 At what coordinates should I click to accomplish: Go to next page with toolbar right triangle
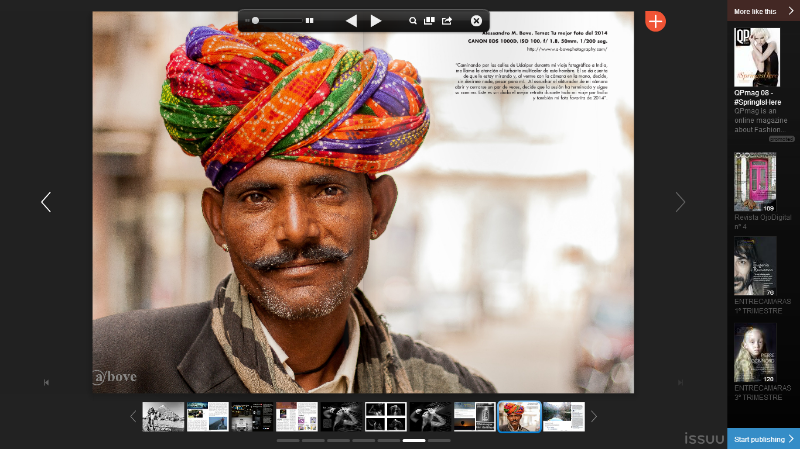point(376,20)
